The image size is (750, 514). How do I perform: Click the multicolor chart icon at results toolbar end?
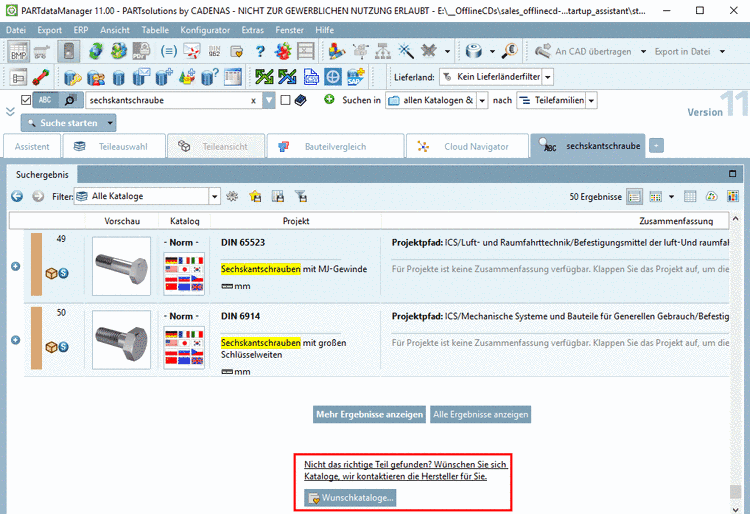click(x=732, y=196)
